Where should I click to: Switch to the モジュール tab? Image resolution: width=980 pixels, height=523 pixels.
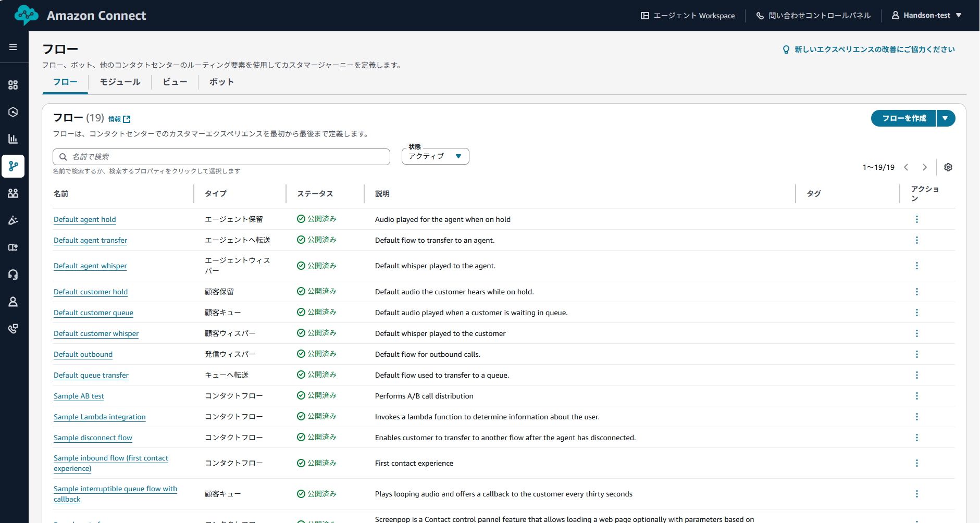(119, 82)
